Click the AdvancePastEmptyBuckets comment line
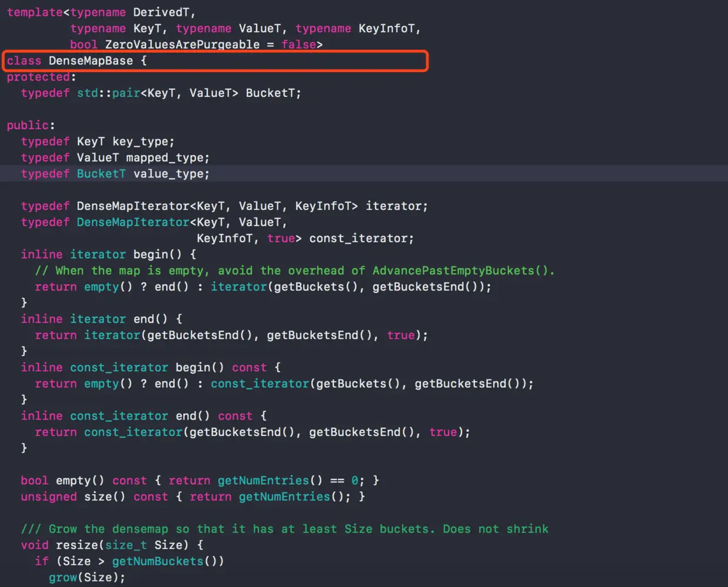 tap(295, 270)
